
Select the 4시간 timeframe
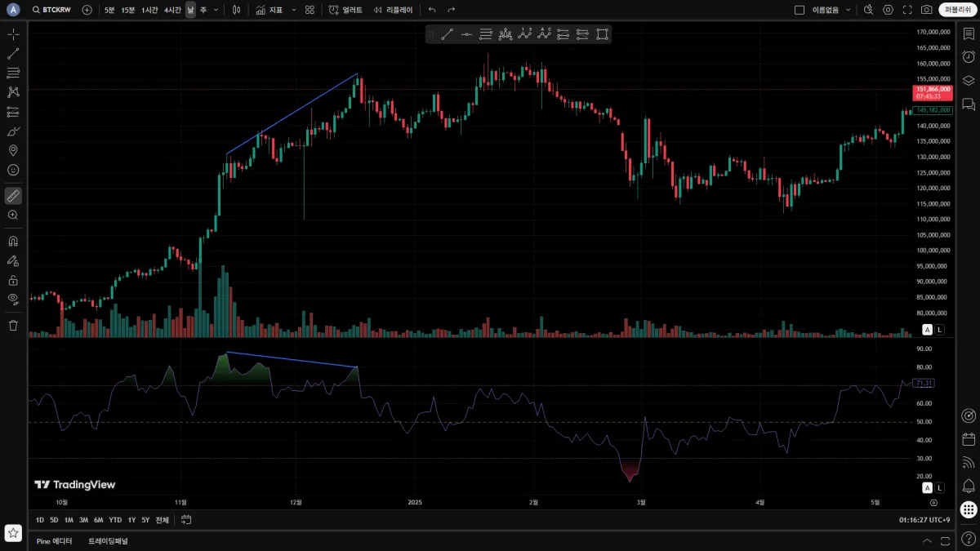pos(172,10)
